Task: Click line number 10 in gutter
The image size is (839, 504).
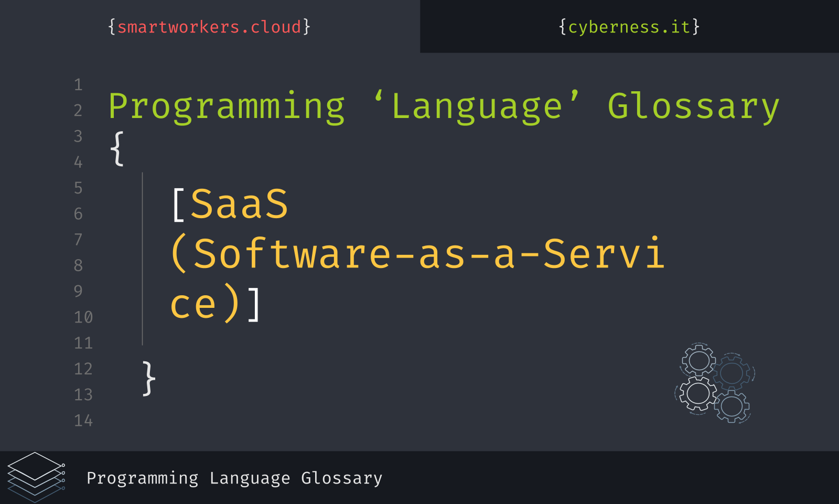Action: (x=83, y=317)
